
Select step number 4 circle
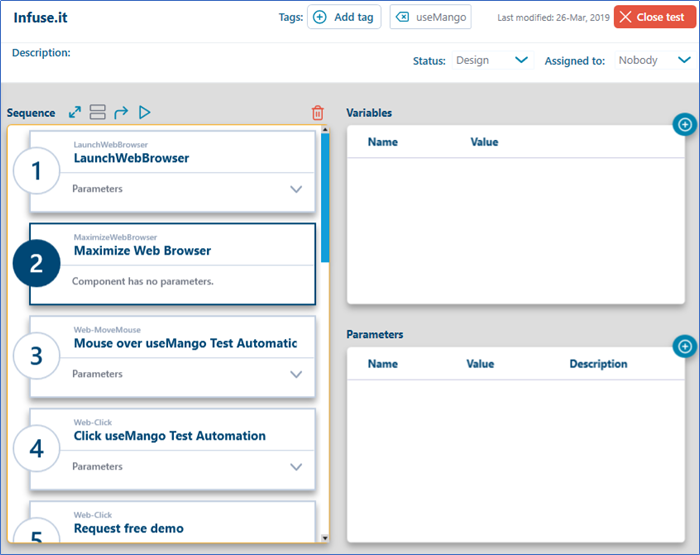pos(37,449)
